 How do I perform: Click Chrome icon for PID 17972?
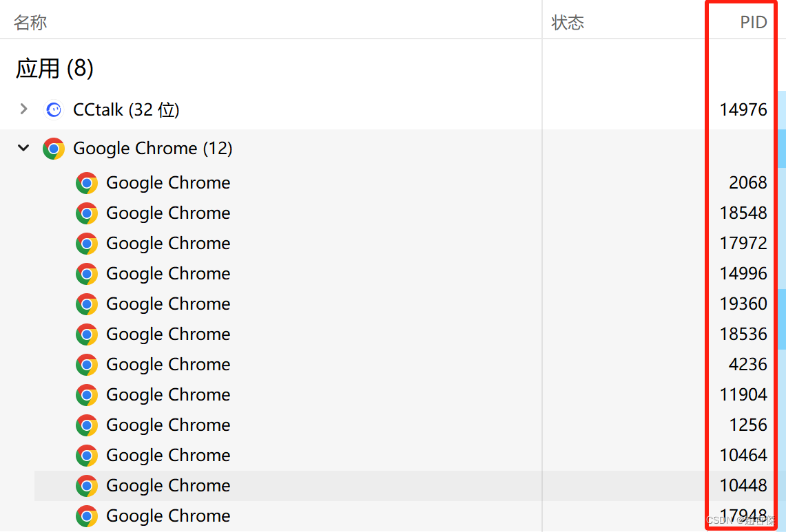[86, 244]
